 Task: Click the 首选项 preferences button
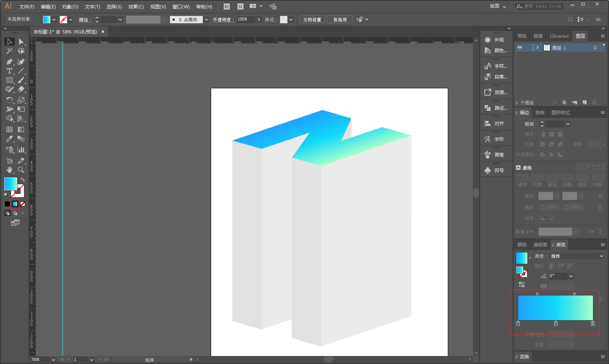pos(340,19)
